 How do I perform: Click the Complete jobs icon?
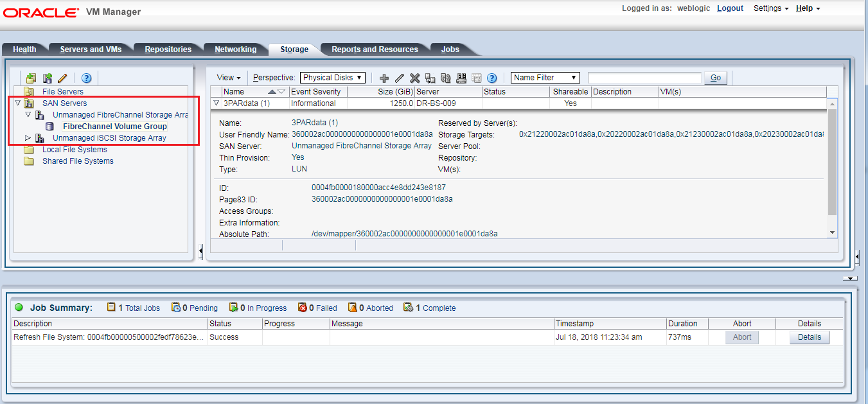408,308
